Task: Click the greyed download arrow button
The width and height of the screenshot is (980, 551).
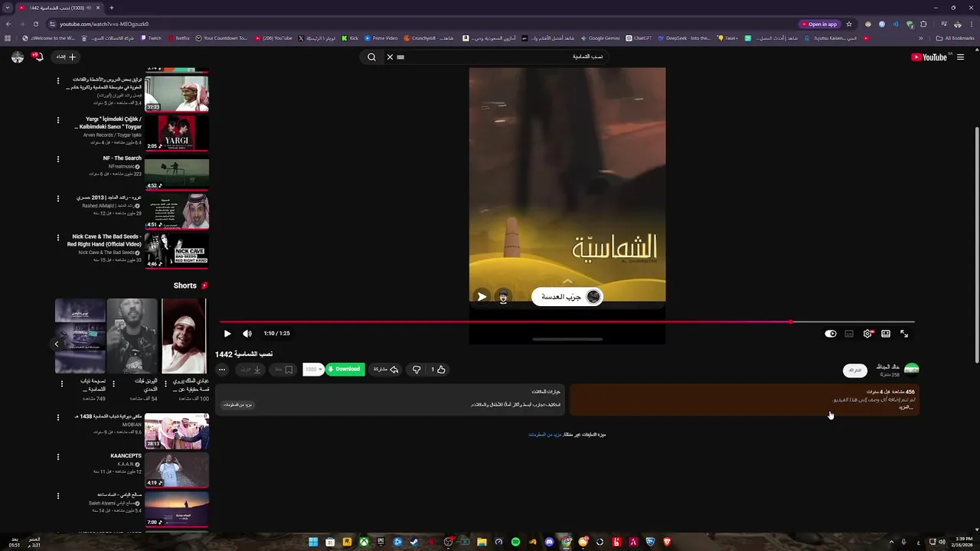Action: (251, 370)
